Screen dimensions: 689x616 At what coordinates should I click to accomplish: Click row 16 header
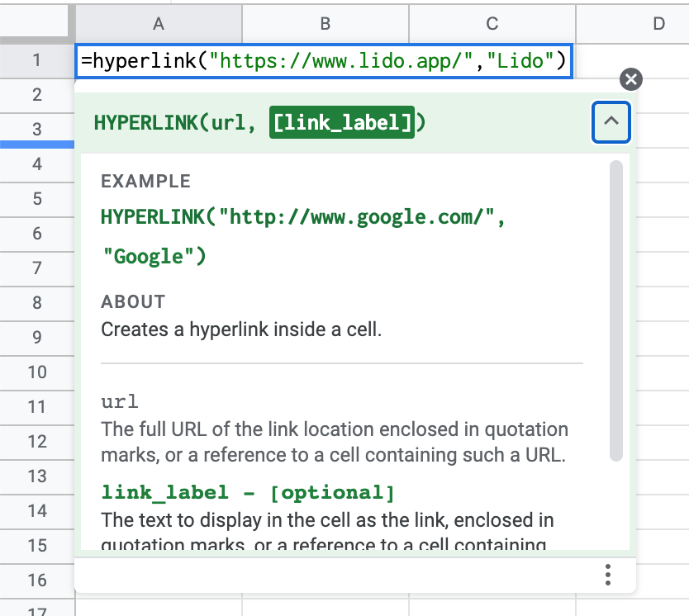(38, 580)
